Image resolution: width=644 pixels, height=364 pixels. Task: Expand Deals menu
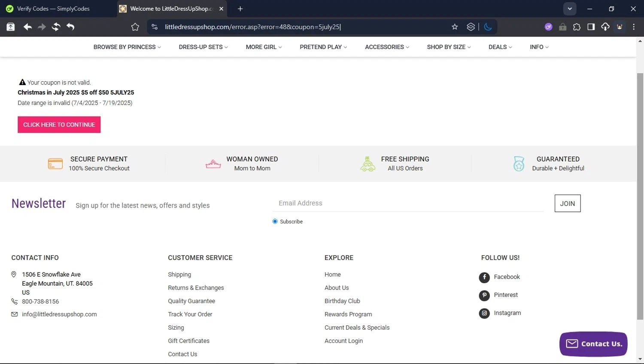click(x=500, y=47)
